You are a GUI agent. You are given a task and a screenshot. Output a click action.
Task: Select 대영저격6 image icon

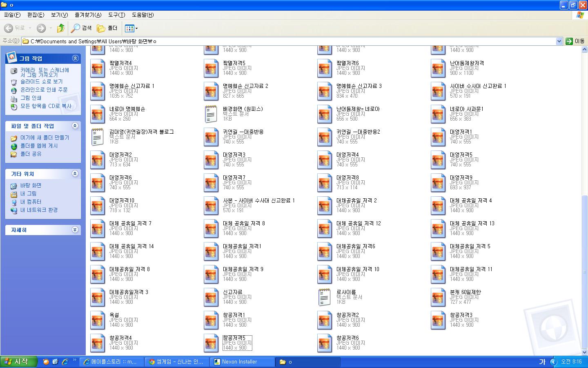pyautogui.click(x=98, y=183)
